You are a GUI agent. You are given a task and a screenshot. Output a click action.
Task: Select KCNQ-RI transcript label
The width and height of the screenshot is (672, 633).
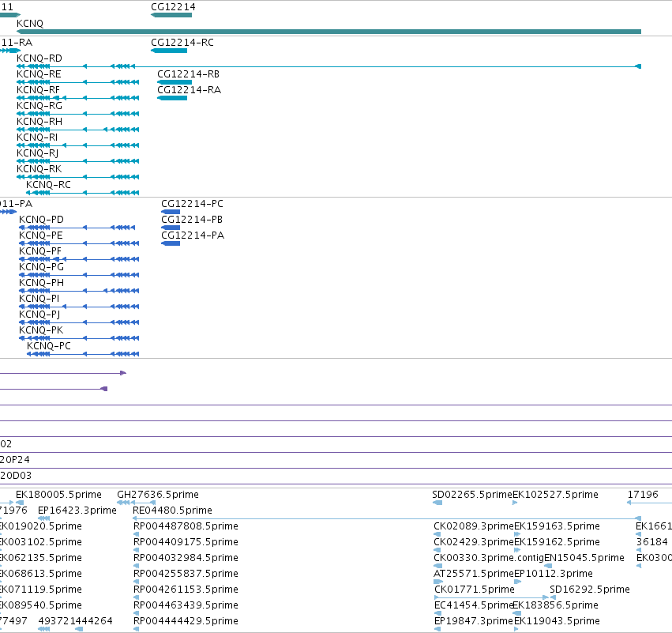click(x=37, y=138)
